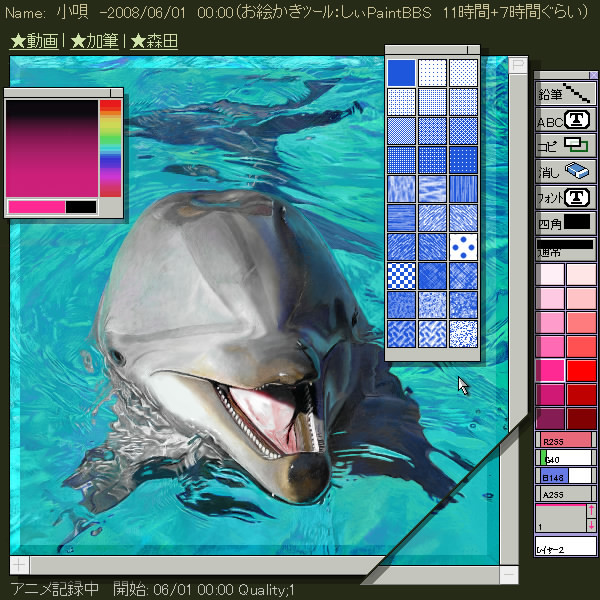
Task: Increase line size with up arrow
Action: pos(591,511)
